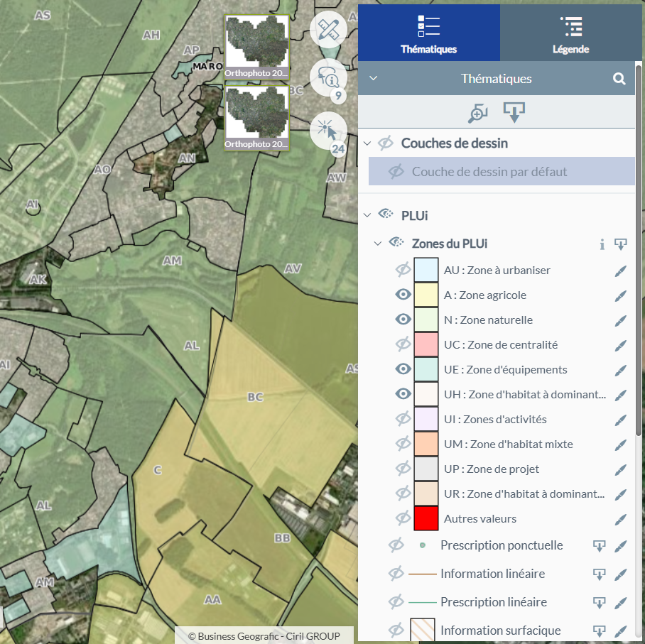This screenshot has width=645, height=644.
Task: Collapse the Couches de dessin section
Action: point(367,143)
